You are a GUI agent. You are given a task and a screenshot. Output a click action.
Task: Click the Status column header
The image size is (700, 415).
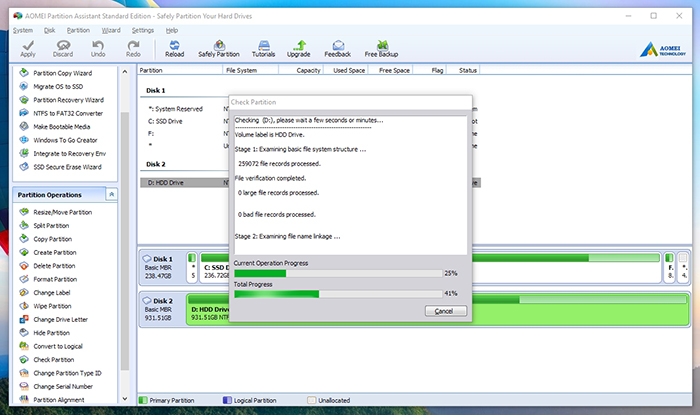(x=463, y=70)
